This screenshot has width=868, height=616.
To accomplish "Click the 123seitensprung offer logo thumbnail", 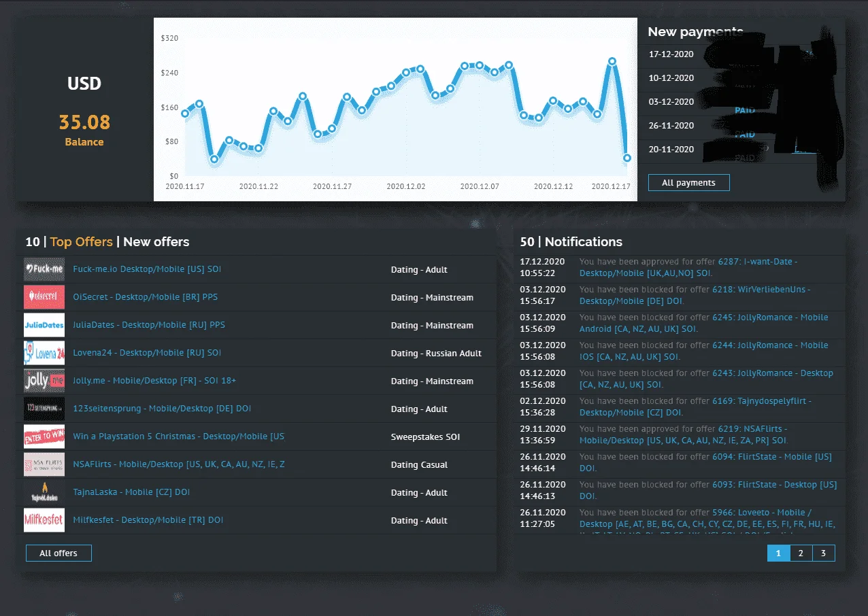I will coord(44,409).
